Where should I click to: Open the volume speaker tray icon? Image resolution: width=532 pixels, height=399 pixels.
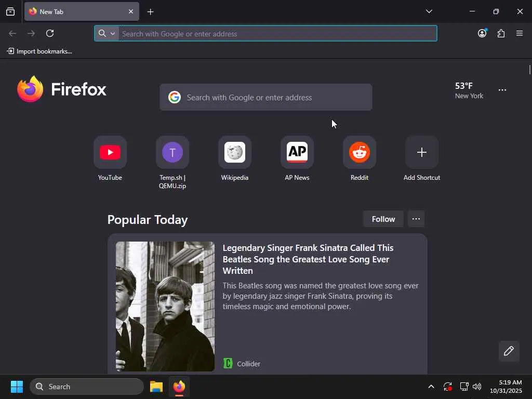coord(477,387)
